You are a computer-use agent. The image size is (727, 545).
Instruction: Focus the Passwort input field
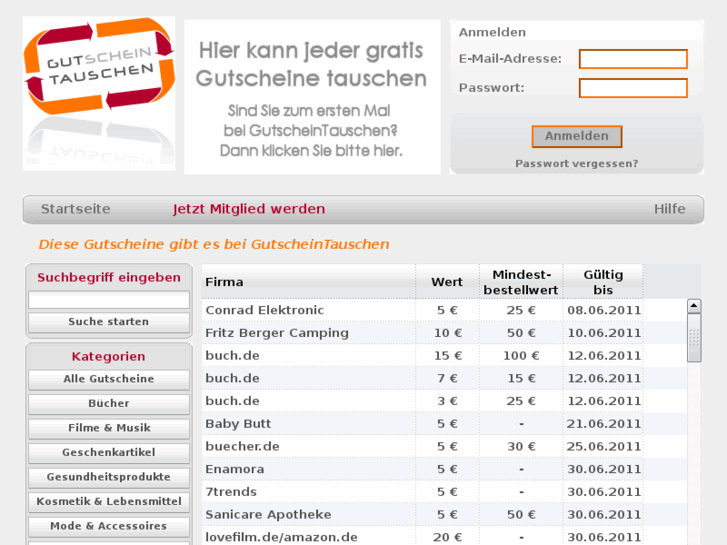click(633, 88)
